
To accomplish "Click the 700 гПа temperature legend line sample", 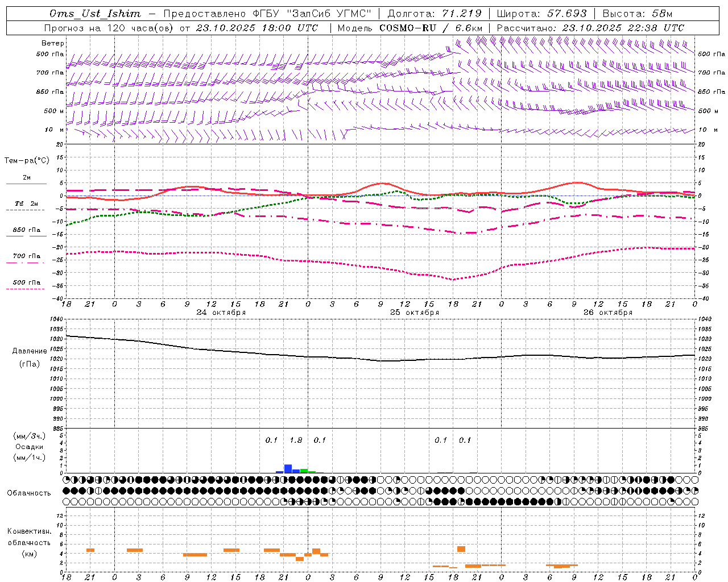I will 26,263.
